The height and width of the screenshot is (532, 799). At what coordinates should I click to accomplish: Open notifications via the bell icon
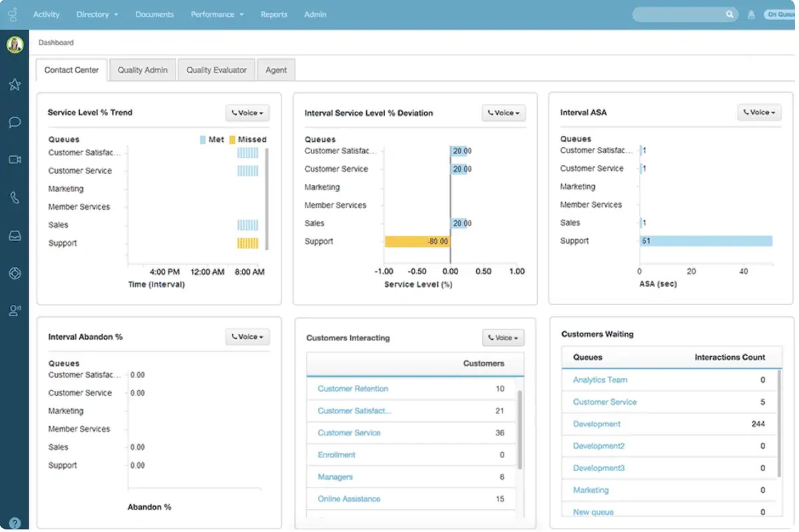click(x=751, y=13)
